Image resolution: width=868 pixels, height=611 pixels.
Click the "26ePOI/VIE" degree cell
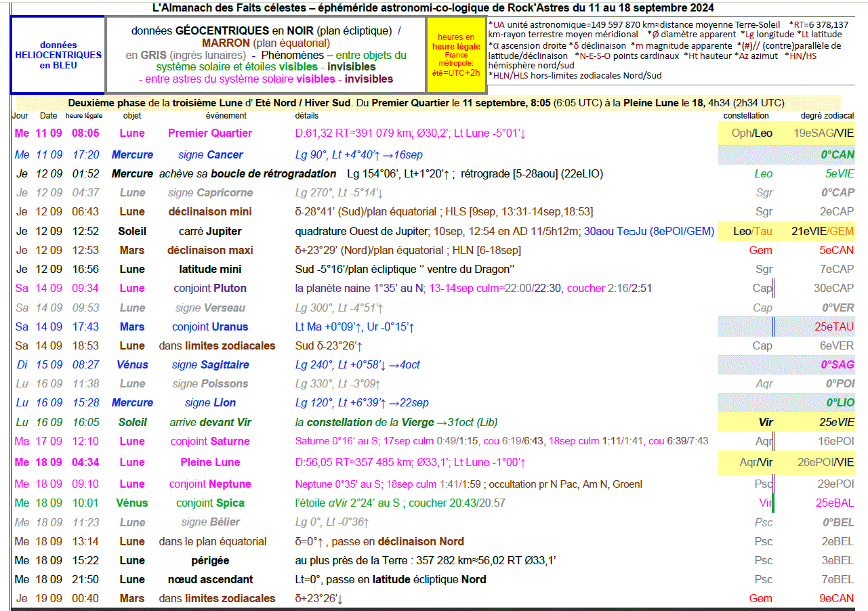(825, 462)
